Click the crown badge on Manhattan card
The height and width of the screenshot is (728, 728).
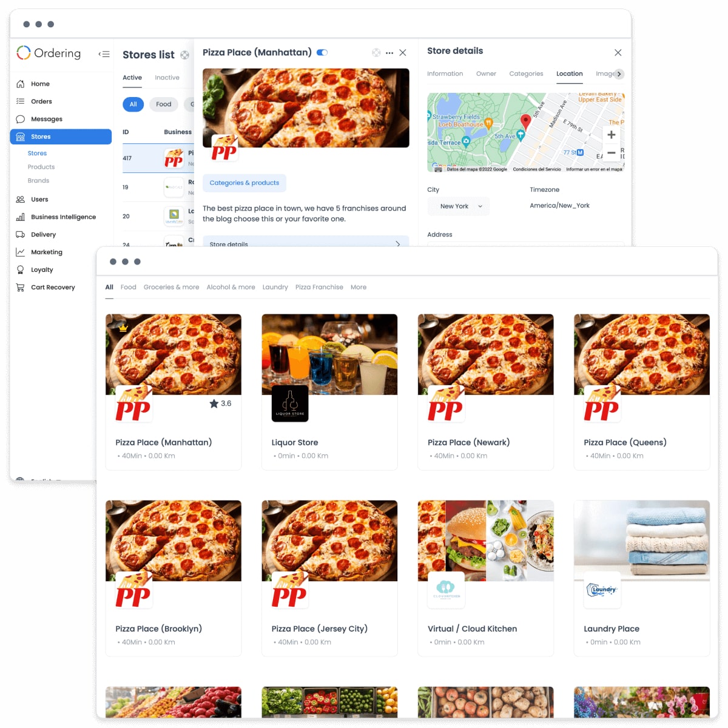coord(123,328)
